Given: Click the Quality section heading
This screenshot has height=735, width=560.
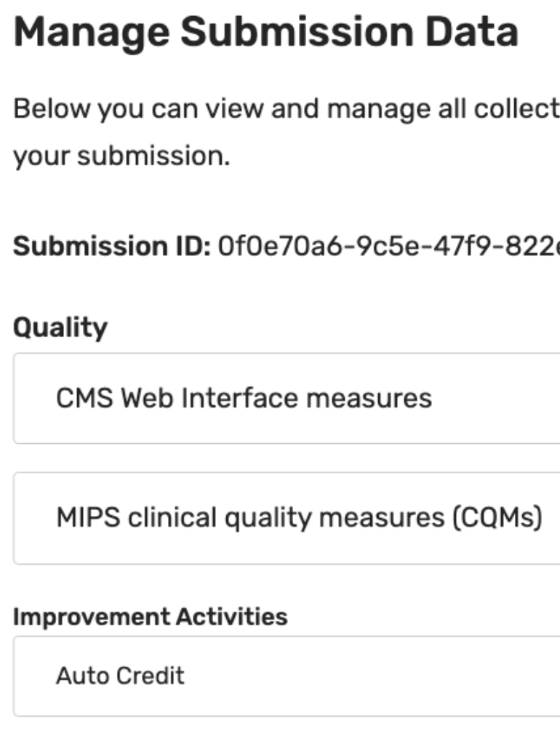Looking at the screenshot, I should (60, 328).
